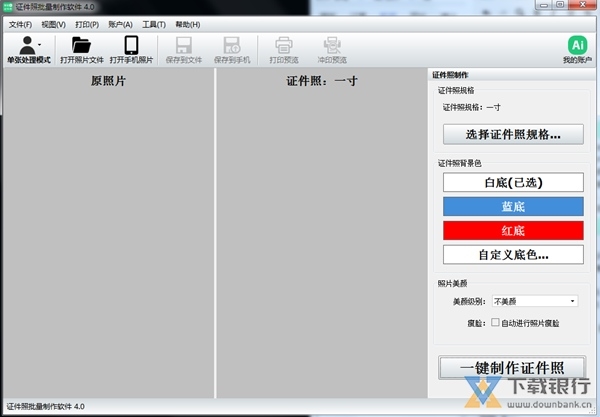Click the 证件照：一寸 preview heading
This screenshot has height=417, width=600.
coord(322,81)
